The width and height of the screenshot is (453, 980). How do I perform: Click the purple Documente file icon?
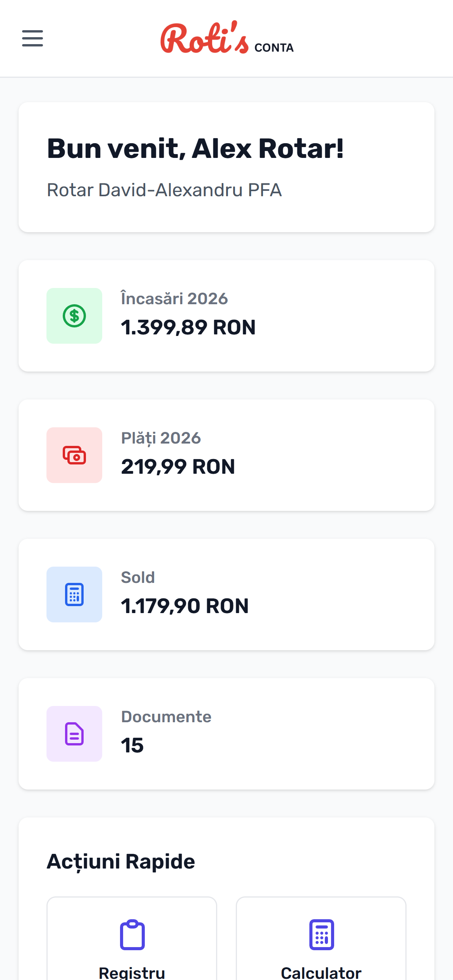click(x=74, y=734)
